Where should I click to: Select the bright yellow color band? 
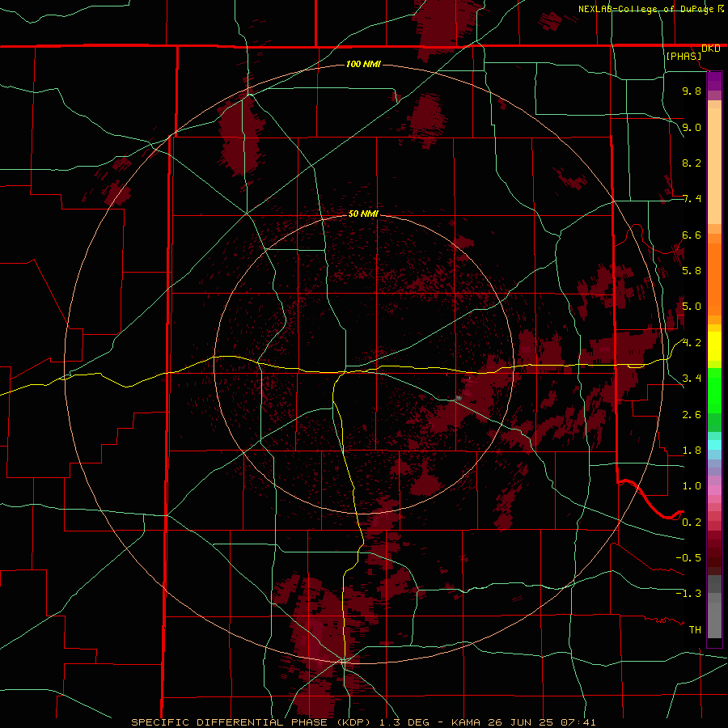[714, 346]
